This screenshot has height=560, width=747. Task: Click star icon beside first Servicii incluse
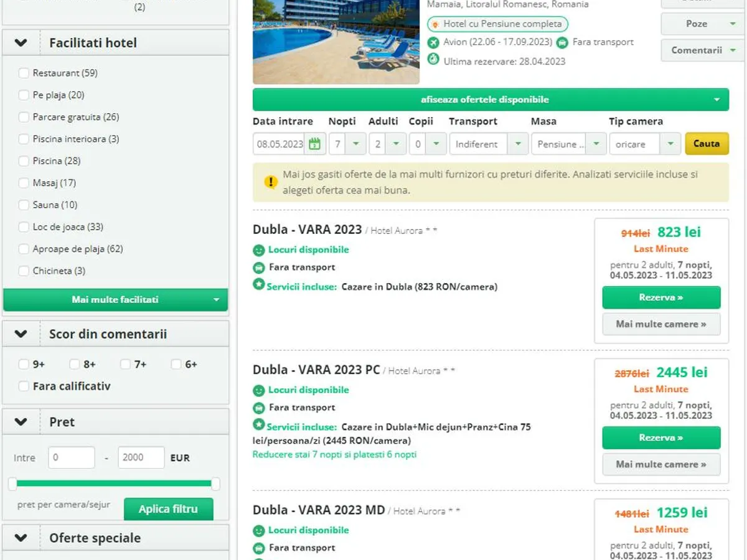tap(259, 284)
